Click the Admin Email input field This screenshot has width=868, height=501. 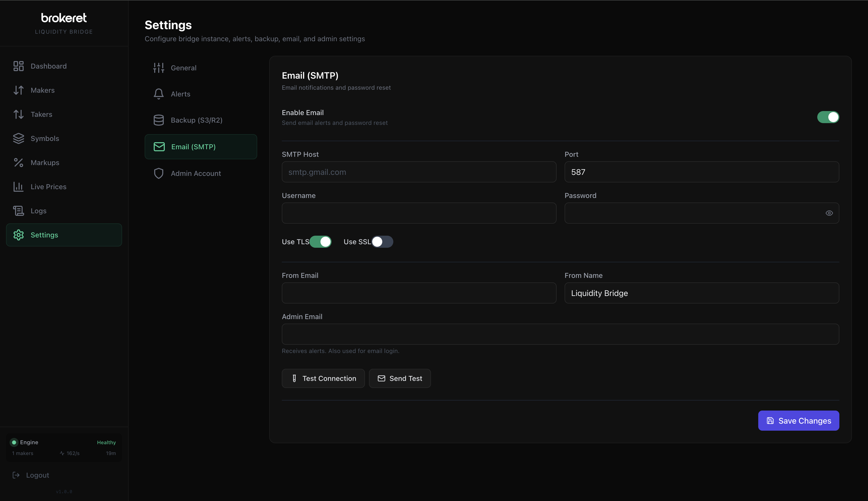(x=560, y=334)
